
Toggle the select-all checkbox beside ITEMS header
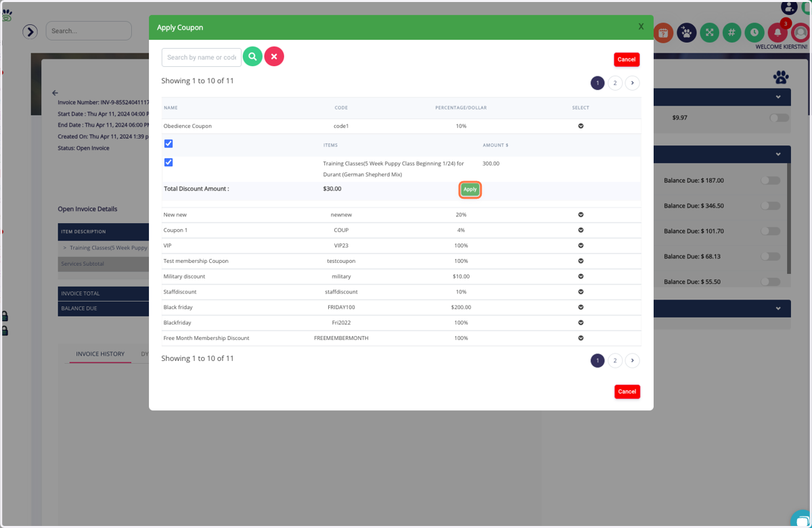[168, 143]
